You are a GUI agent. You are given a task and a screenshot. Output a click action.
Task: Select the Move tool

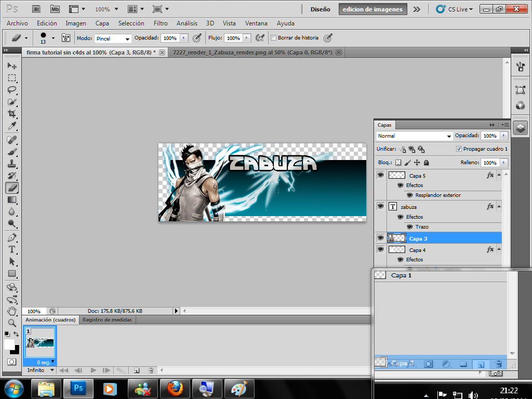point(12,65)
